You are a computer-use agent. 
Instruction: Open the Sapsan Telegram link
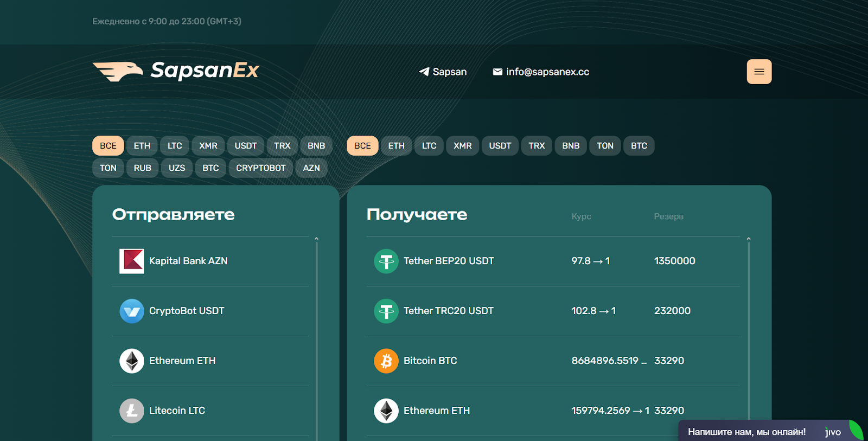(x=443, y=72)
